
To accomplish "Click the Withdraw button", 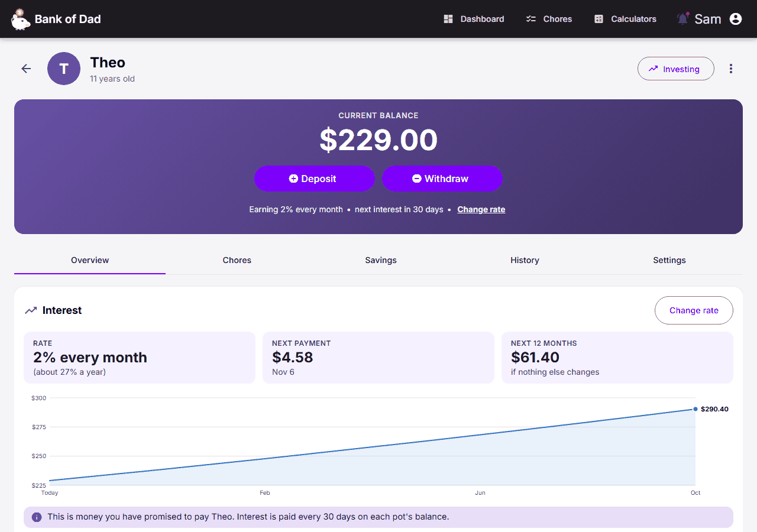I will point(442,179).
